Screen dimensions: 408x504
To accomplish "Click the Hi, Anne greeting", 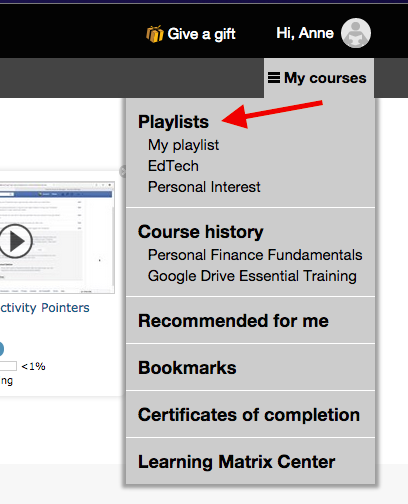I will tap(305, 33).
